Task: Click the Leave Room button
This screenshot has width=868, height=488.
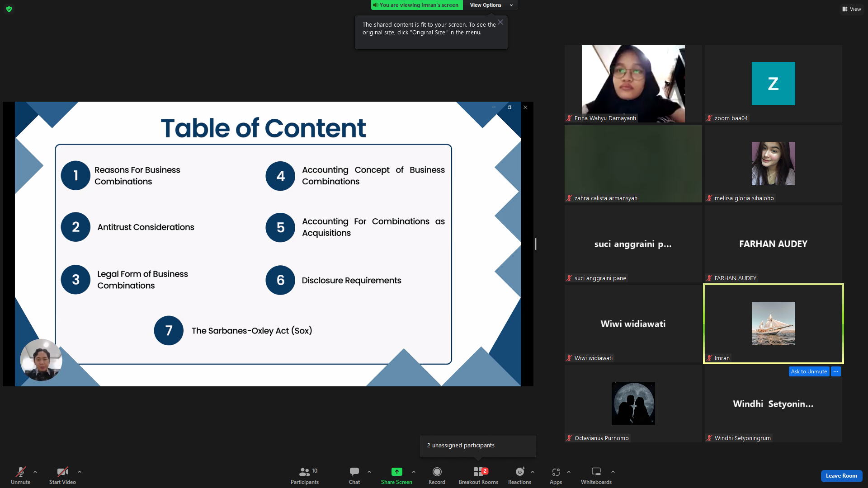Action: (841, 476)
